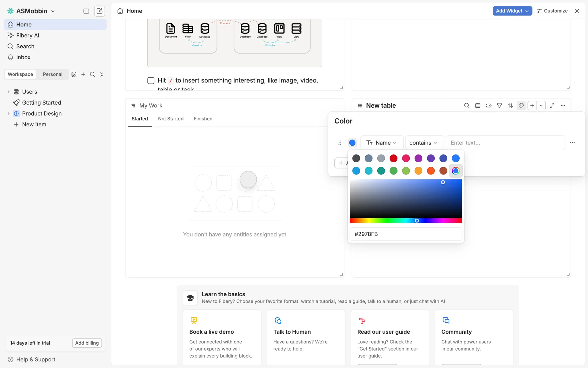This screenshot has width=588, height=368.
Task: Click the sort arrows icon in New table
Action: click(510, 105)
